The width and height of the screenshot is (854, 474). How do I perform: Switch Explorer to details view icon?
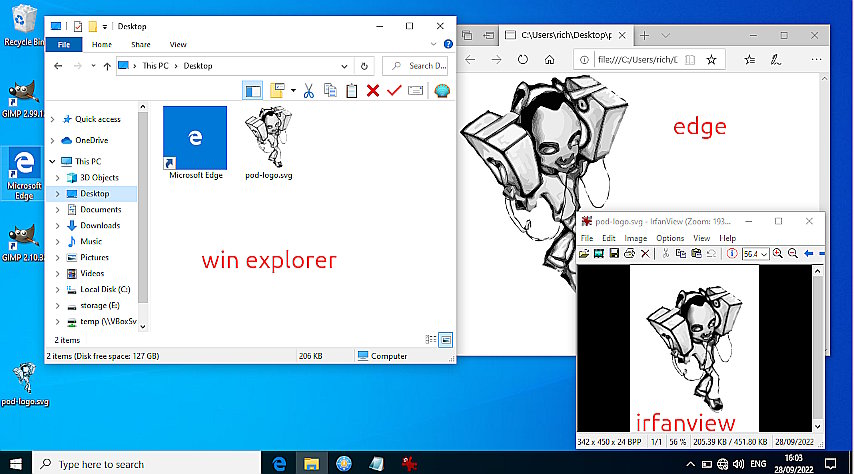tap(431, 339)
